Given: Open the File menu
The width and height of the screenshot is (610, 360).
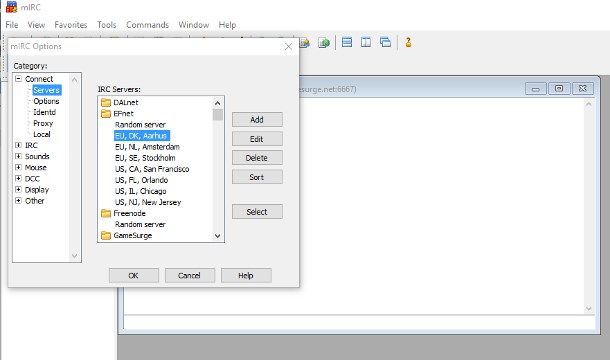Looking at the screenshot, I should [x=12, y=25].
